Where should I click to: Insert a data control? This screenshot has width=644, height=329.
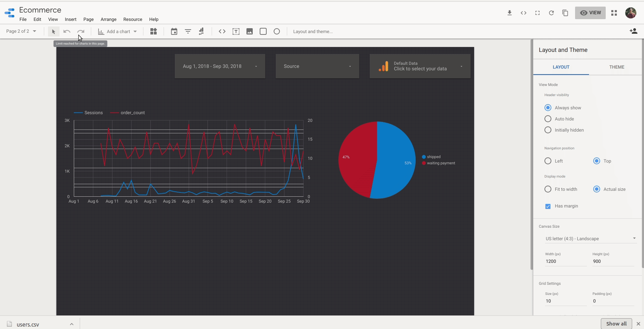click(202, 32)
